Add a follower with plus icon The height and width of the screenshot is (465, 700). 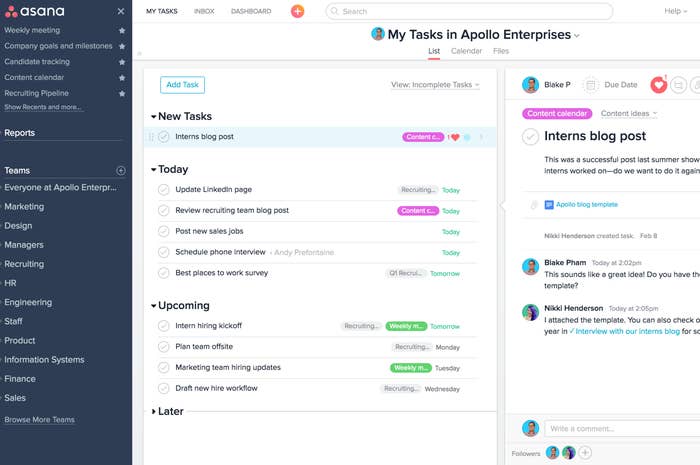585,453
